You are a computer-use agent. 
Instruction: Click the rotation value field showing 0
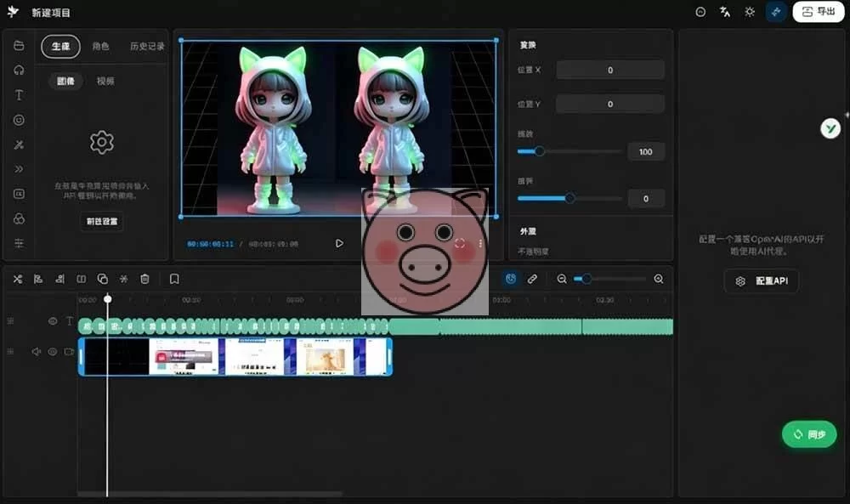tap(646, 199)
